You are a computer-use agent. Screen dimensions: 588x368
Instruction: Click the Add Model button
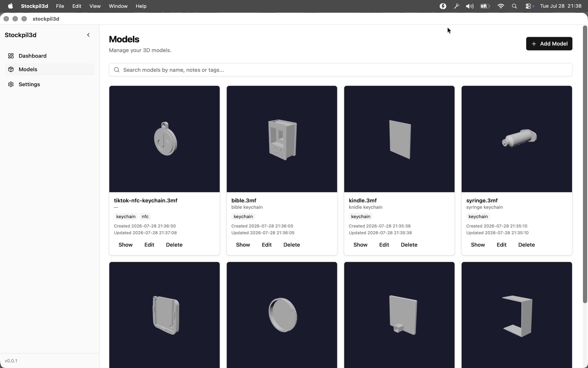click(x=549, y=44)
